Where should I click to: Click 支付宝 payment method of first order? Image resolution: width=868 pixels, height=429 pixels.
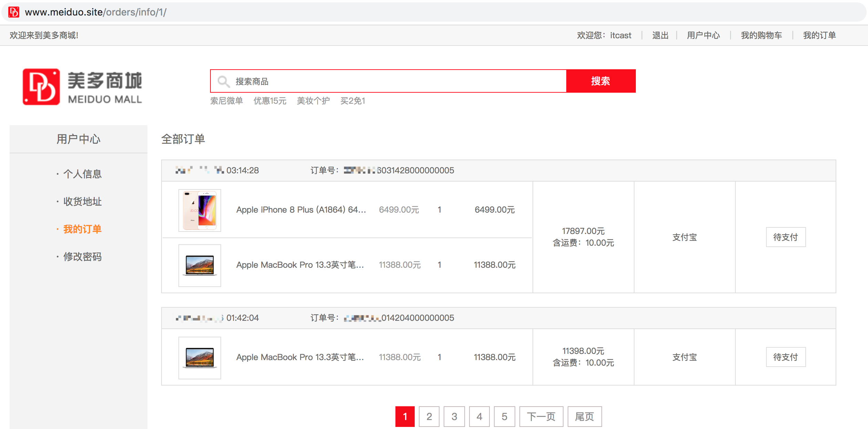(x=685, y=237)
